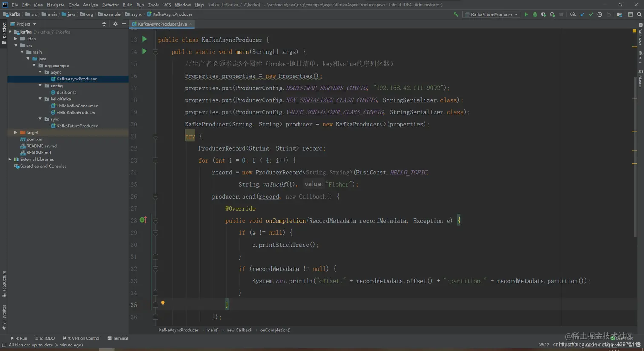Expand the .idea folder

[x=16, y=39]
